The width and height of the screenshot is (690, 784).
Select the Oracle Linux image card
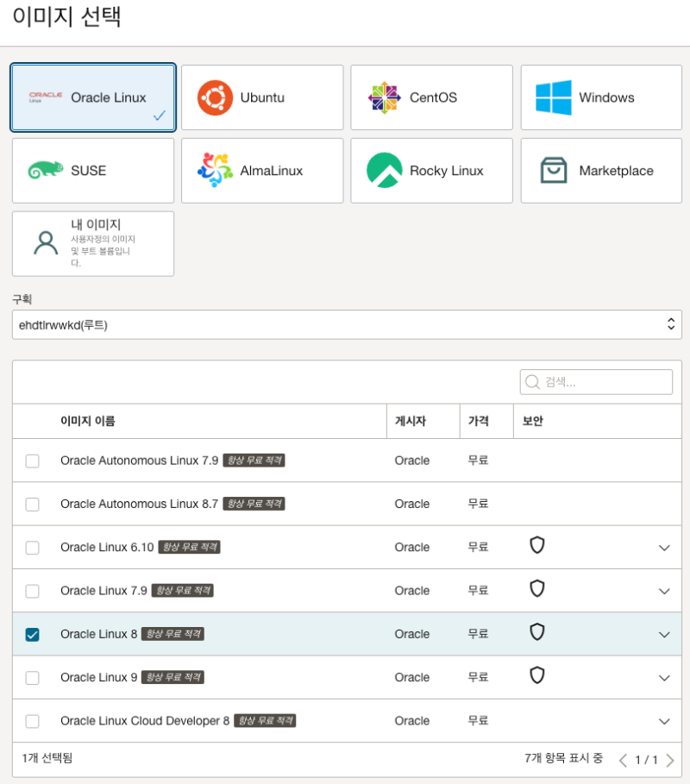[93, 97]
